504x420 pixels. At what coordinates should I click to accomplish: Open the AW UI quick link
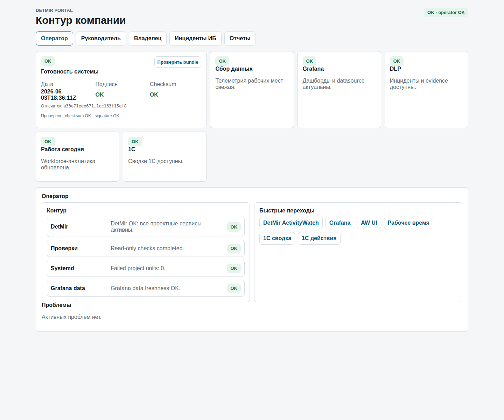[369, 223]
